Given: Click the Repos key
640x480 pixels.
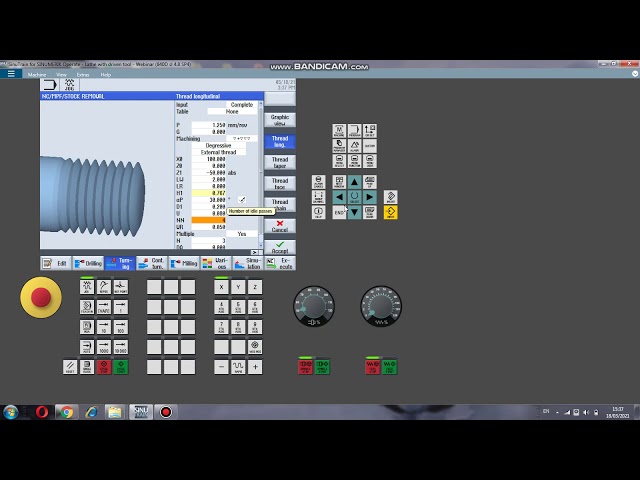Looking at the screenshot, I should (x=104, y=287).
